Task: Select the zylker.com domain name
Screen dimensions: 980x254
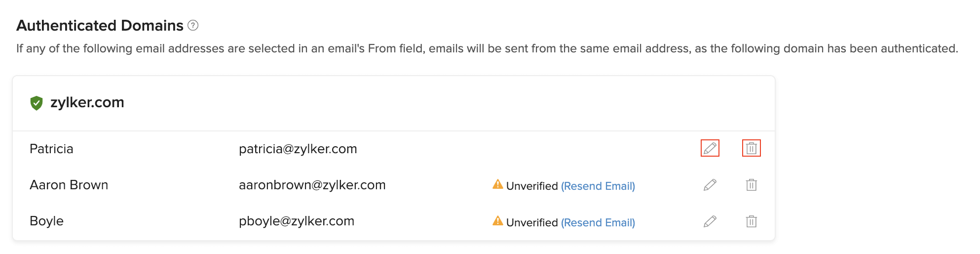Action: [87, 102]
